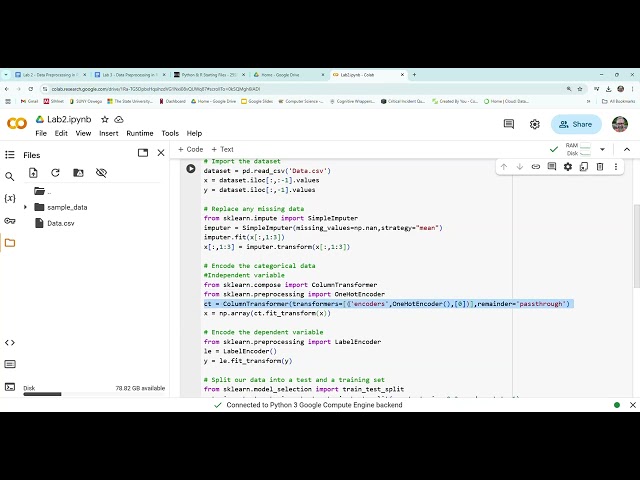Viewport: 640px width, 480px height.
Task: Move cell up arrow
Action: point(504,167)
